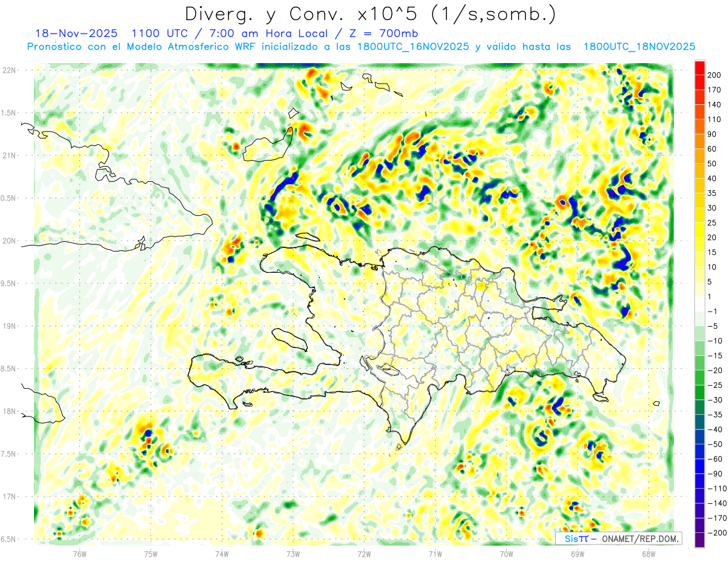Click the '-30' color scale label
The width and height of the screenshot is (728, 562).
tap(716, 400)
